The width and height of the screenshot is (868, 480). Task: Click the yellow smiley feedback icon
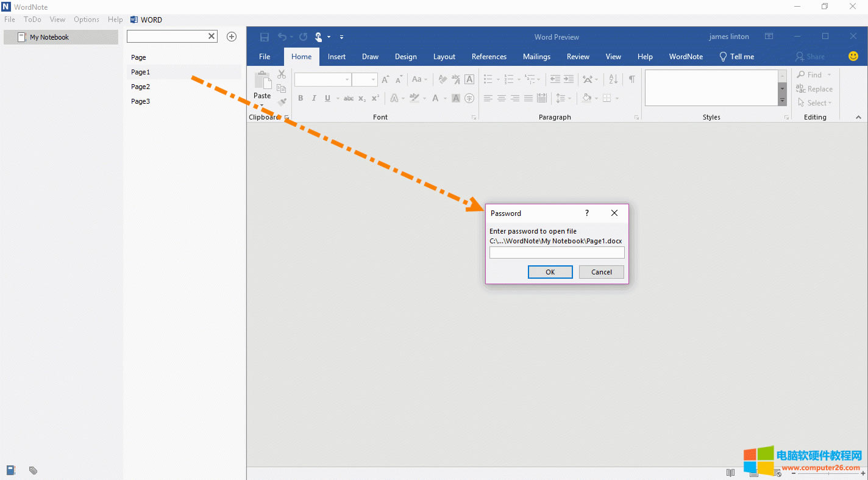click(x=853, y=56)
